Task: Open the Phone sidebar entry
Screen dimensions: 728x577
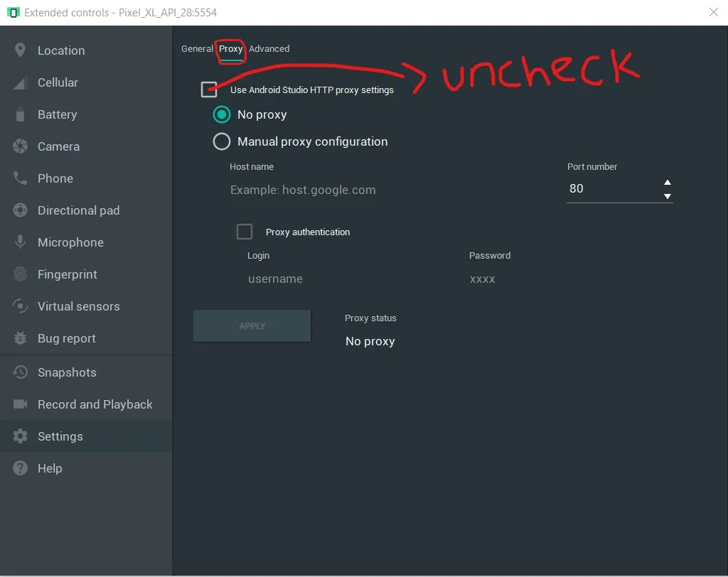Action: point(86,178)
